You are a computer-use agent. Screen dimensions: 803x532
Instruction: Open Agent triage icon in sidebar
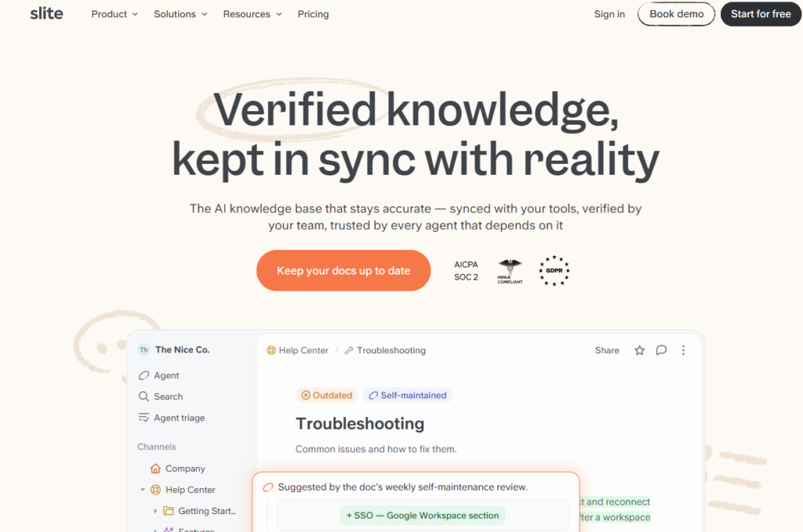144,418
